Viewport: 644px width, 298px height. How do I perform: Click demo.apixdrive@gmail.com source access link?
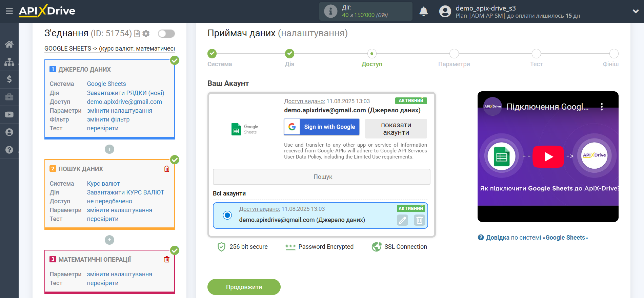coord(124,102)
